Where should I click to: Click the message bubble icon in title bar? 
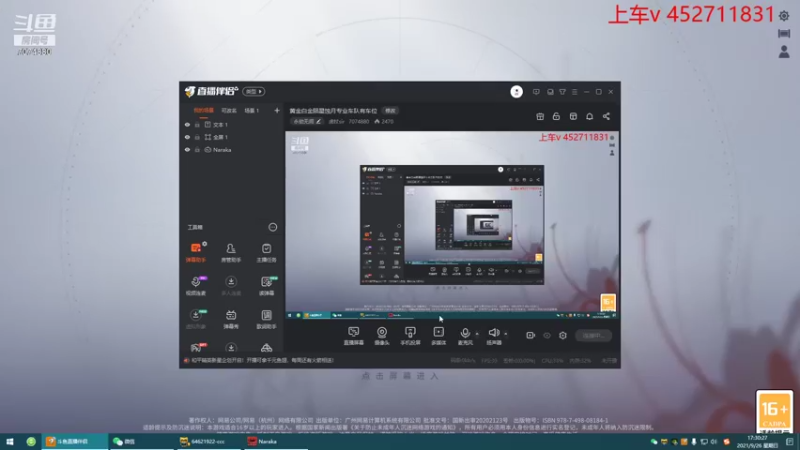click(x=536, y=92)
